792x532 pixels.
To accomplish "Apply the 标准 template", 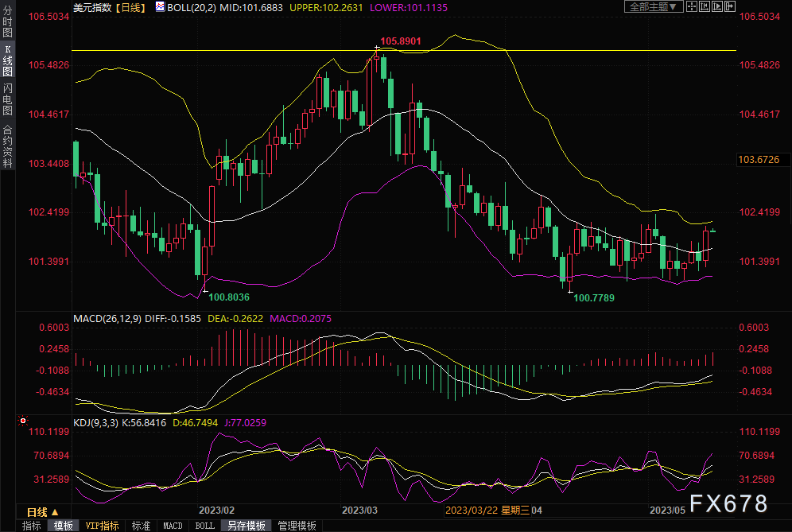I will 141,526.
